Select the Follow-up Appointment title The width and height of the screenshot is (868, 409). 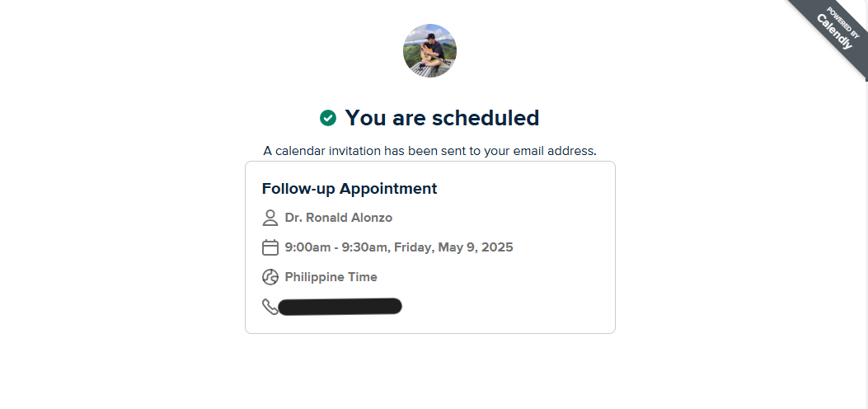click(x=350, y=188)
